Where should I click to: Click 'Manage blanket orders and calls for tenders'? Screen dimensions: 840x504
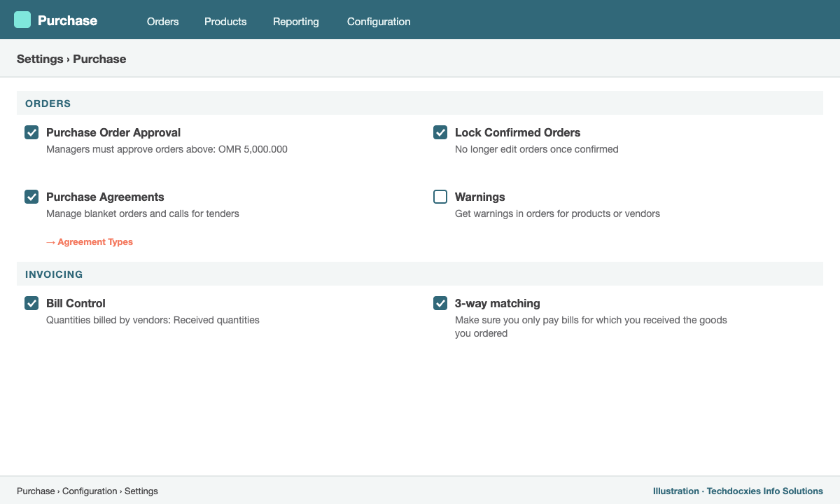143,213
